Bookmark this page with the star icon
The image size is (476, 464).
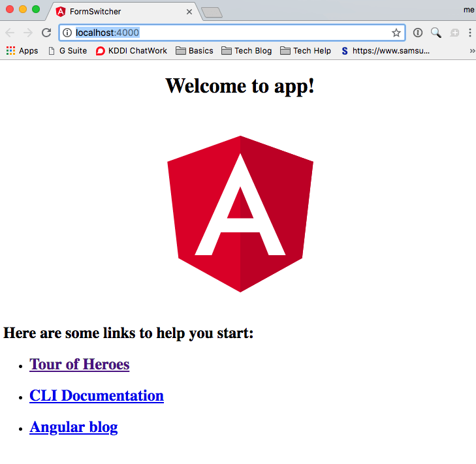point(396,33)
